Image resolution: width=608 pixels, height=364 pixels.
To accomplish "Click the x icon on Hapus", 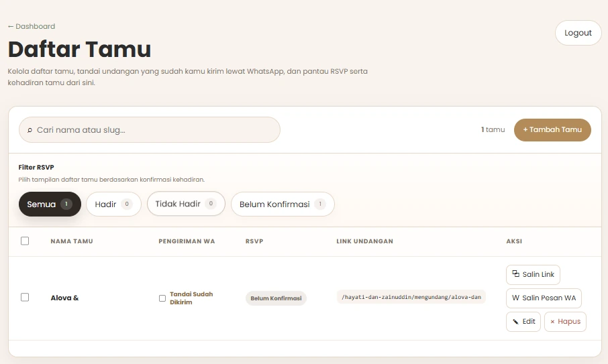I will (x=552, y=321).
